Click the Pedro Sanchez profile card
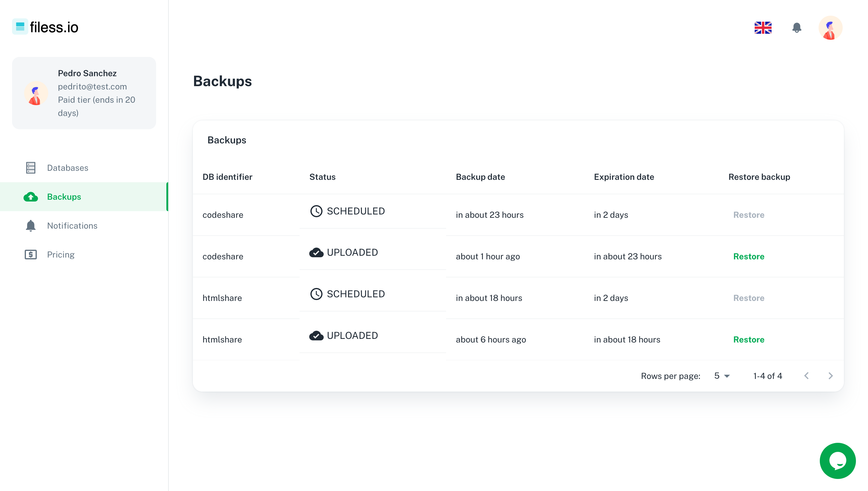 84,93
